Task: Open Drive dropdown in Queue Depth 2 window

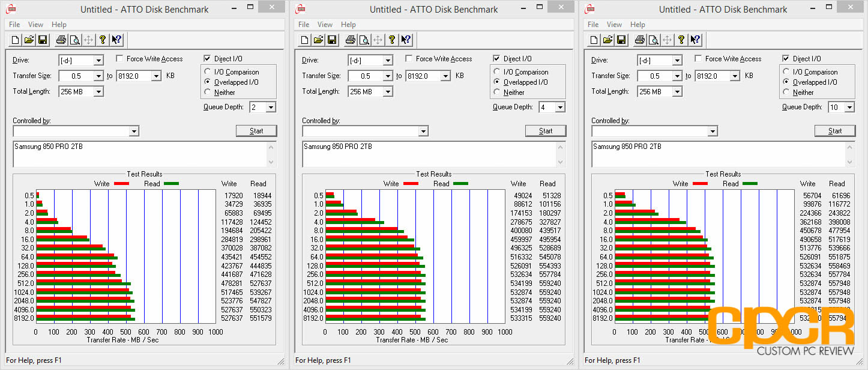Action: (98, 61)
